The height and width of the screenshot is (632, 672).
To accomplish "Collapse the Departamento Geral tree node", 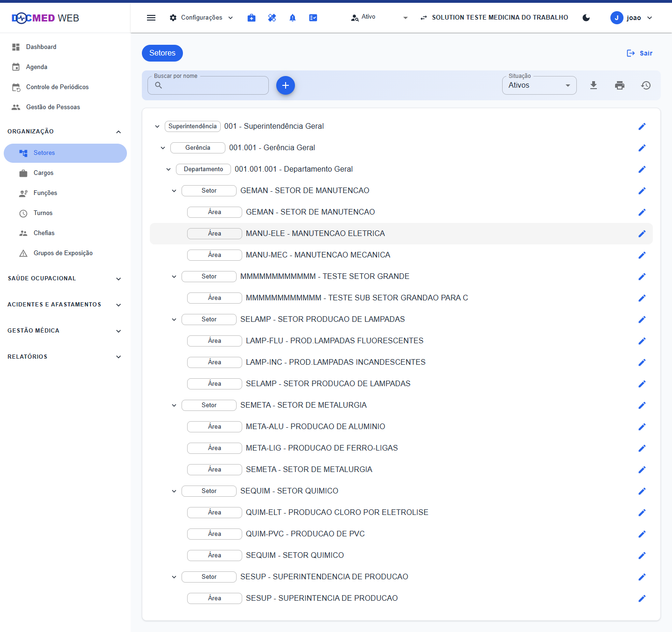I will (x=168, y=169).
